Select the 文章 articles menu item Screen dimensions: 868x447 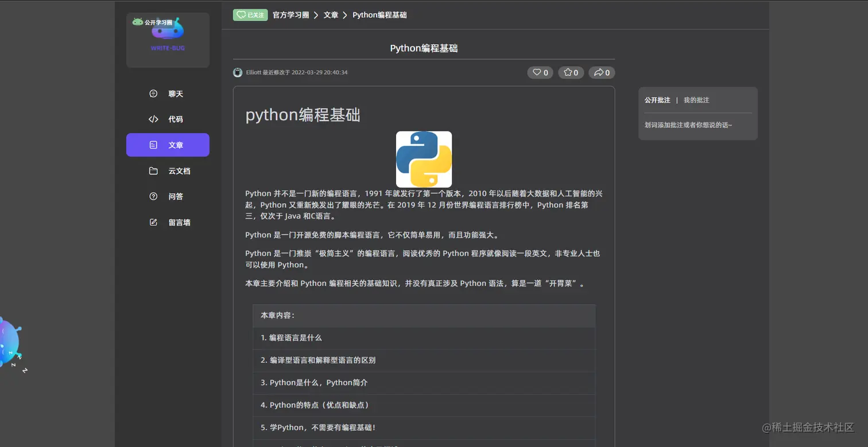coord(168,145)
